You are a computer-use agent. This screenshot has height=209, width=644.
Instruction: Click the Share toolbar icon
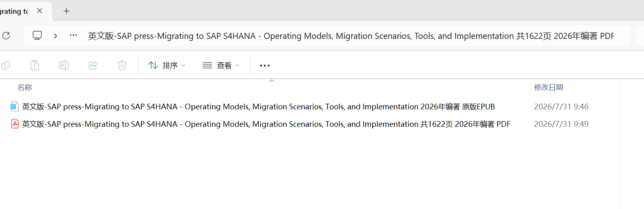click(x=93, y=65)
